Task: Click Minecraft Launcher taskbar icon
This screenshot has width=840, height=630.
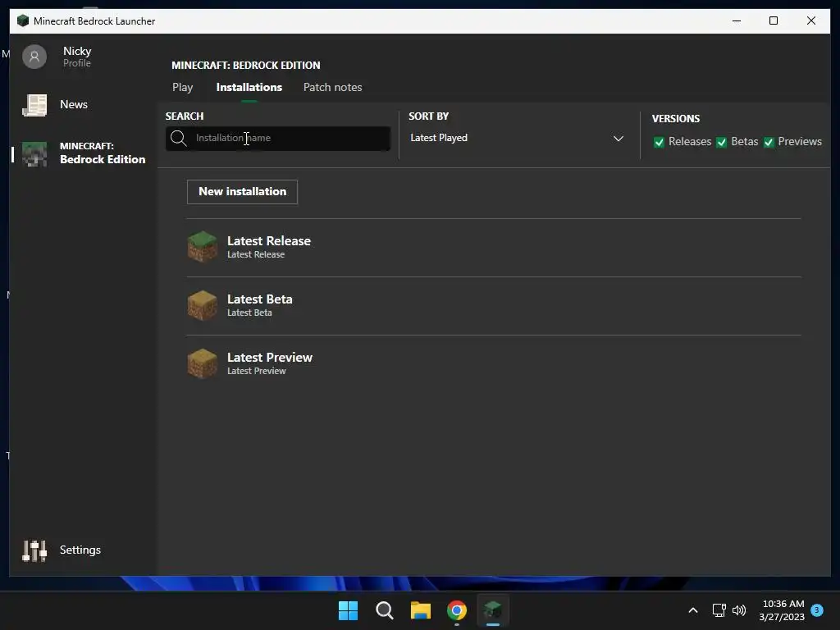Action: coord(493,610)
